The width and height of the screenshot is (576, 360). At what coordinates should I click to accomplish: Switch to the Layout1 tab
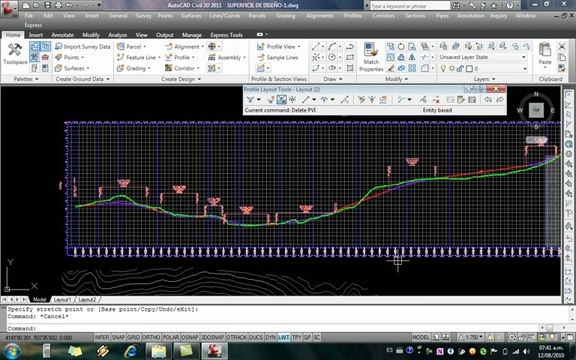pos(62,299)
